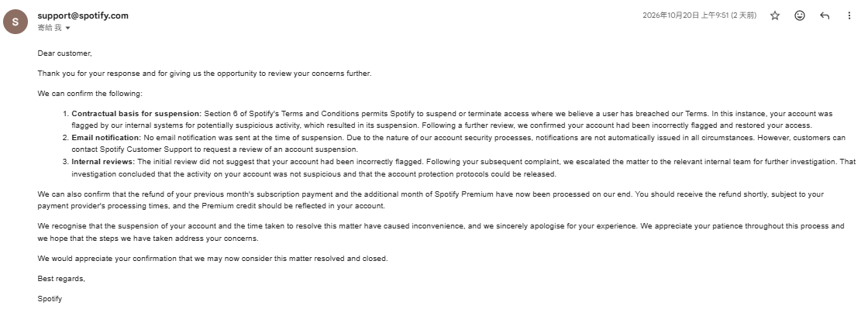Viewport: 868px width, 309px height.
Task: Click the sentence requesting confirmation matter resolved
Action: coord(212,259)
